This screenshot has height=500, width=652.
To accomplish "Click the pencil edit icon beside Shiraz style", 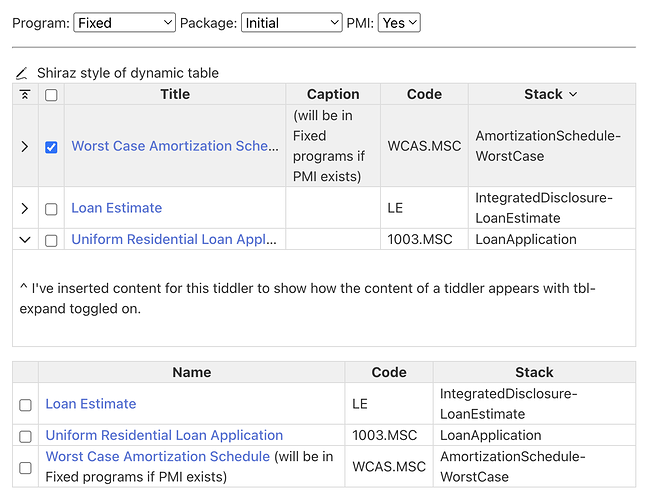I will [x=22, y=73].
